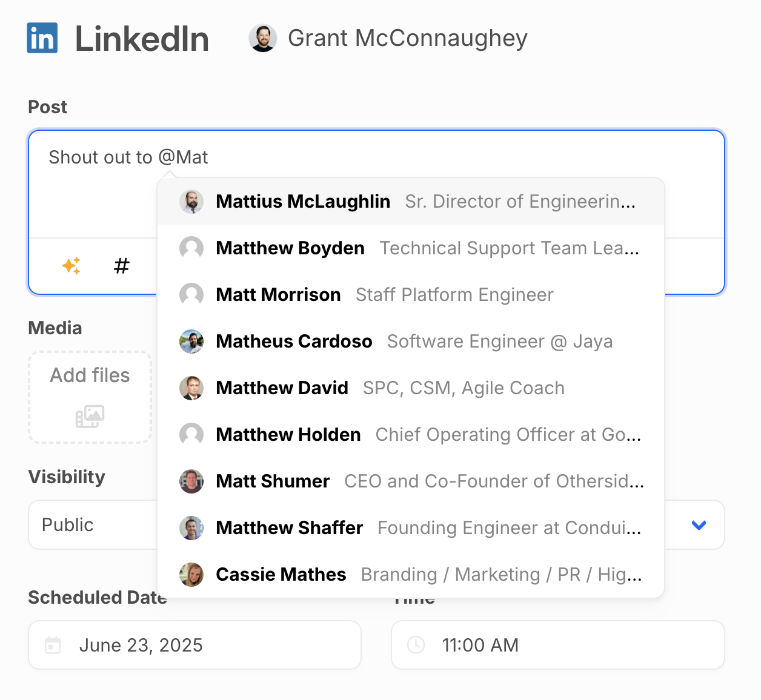Image resolution: width=761 pixels, height=700 pixels.
Task: Click 'CEO and Co-Founder of Othersid...' subtitle
Action: click(494, 481)
